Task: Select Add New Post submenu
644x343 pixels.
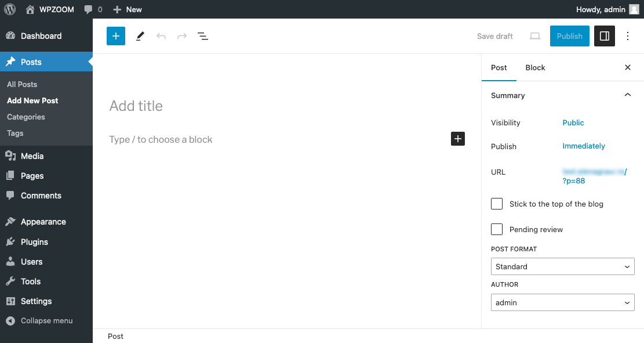Action: (32, 100)
